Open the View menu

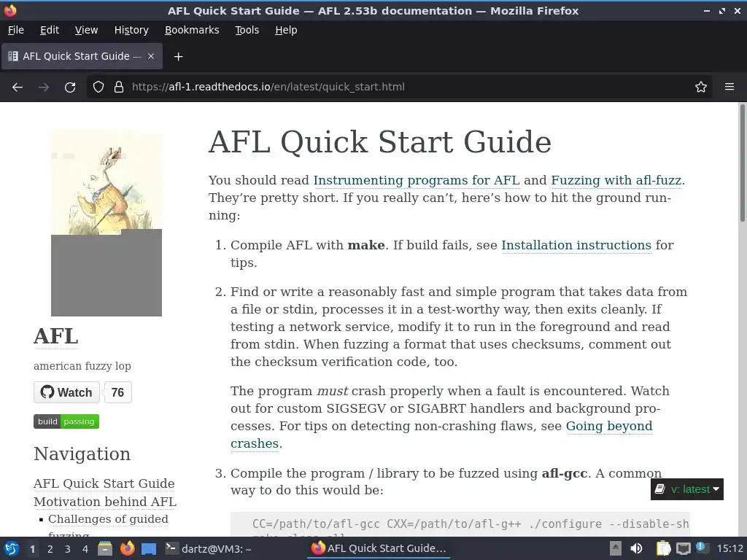[x=86, y=30]
